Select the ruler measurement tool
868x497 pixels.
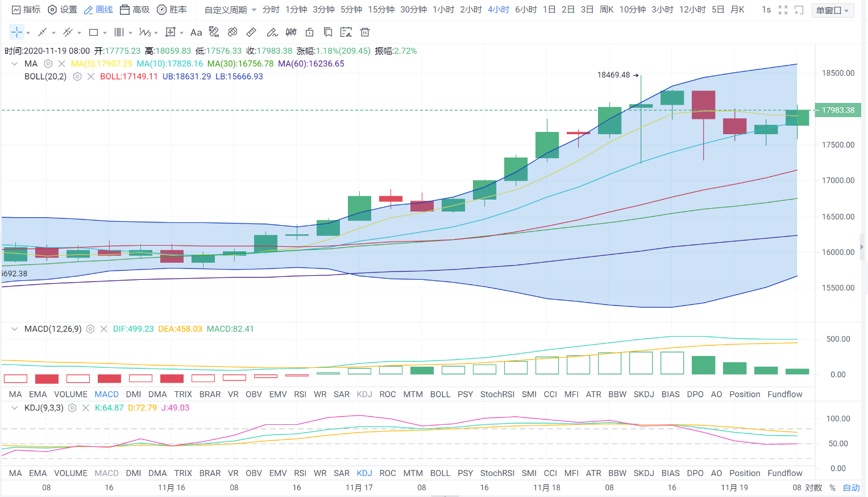251,32
